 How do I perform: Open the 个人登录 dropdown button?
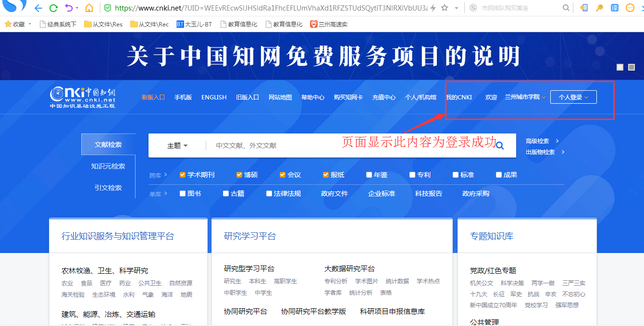tap(573, 97)
